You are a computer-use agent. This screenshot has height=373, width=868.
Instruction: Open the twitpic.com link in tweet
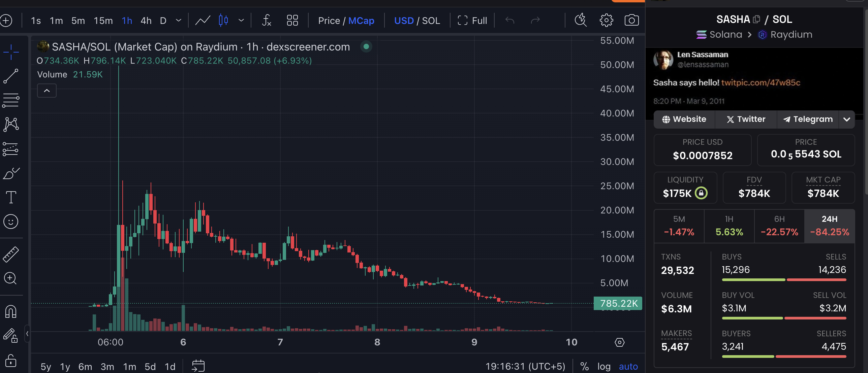point(761,82)
